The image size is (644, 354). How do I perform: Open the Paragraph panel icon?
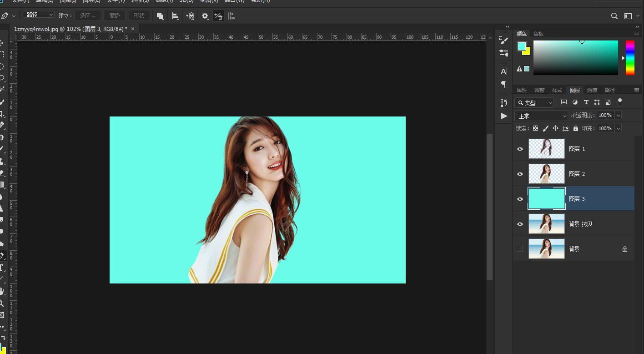(x=503, y=84)
